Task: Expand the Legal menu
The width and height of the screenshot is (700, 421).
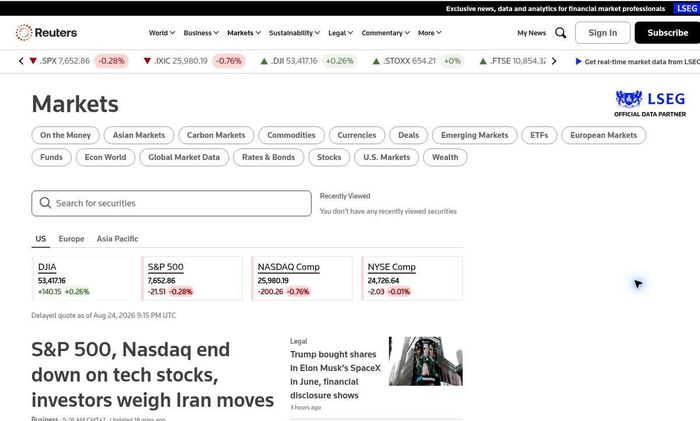Action: (340, 33)
